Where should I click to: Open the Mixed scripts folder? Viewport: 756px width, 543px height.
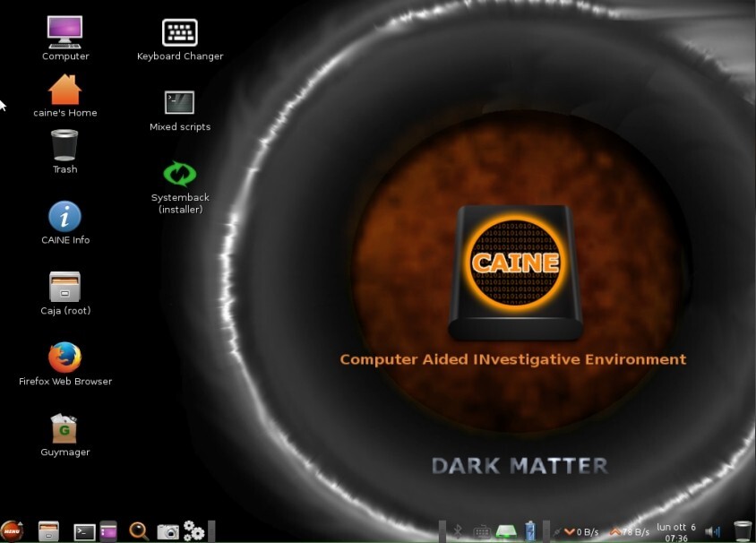(179, 101)
